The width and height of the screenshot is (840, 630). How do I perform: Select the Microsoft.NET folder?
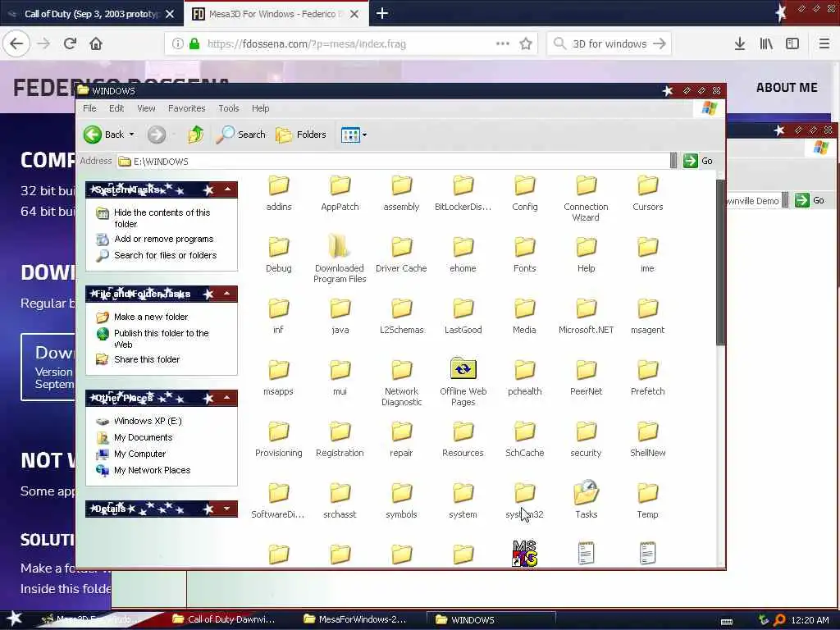pos(586,316)
